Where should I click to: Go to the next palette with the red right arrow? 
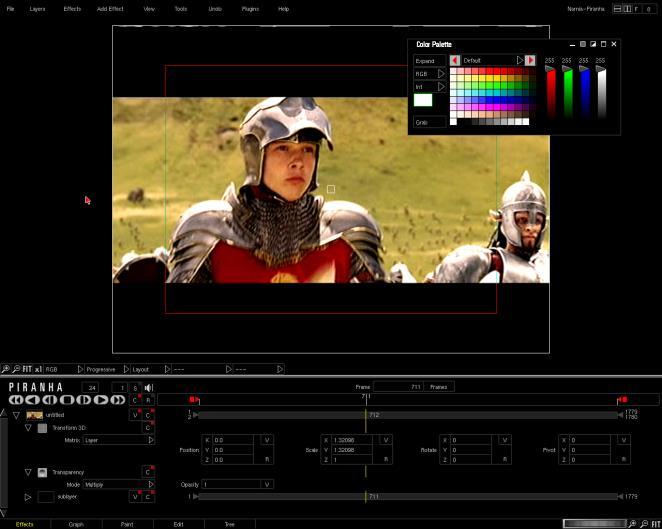pyautogui.click(x=530, y=60)
